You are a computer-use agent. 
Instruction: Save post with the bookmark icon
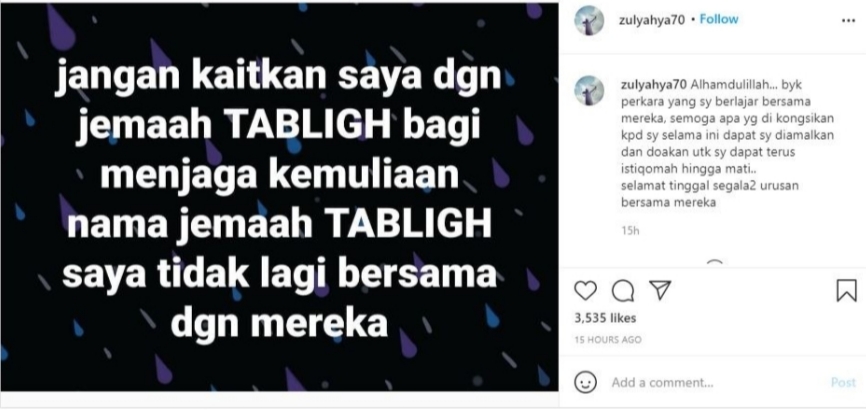846,290
